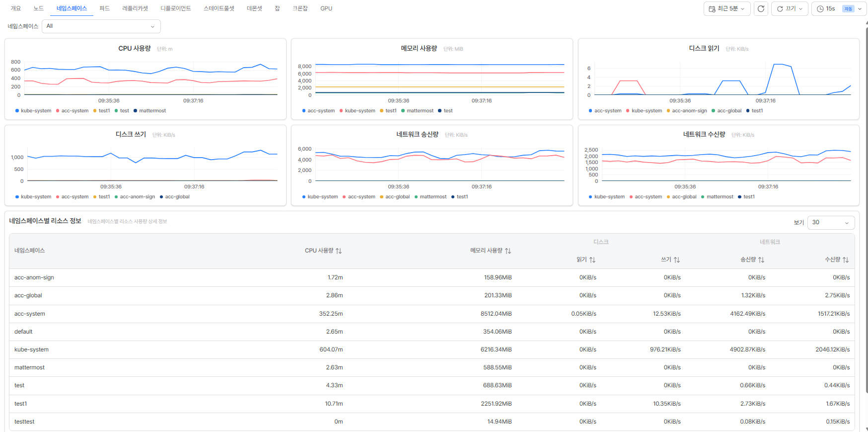Switch to the 노드 tab

pyautogui.click(x=39, y=8)
